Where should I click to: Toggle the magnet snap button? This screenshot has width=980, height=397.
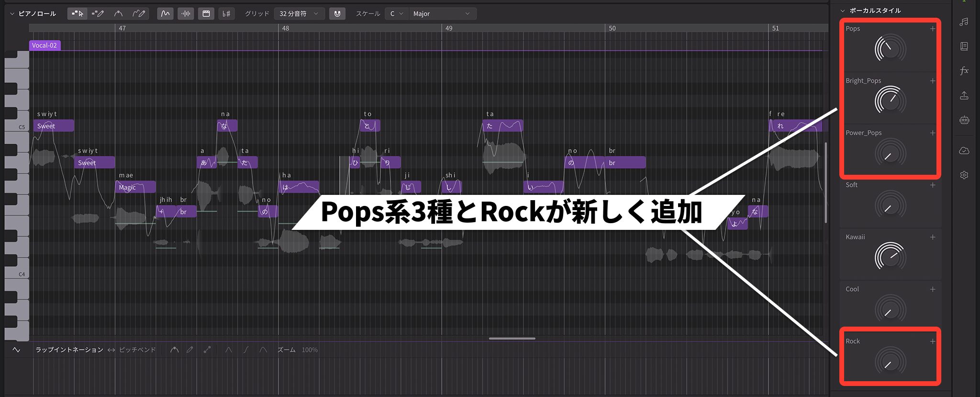[x=337, y=13]
